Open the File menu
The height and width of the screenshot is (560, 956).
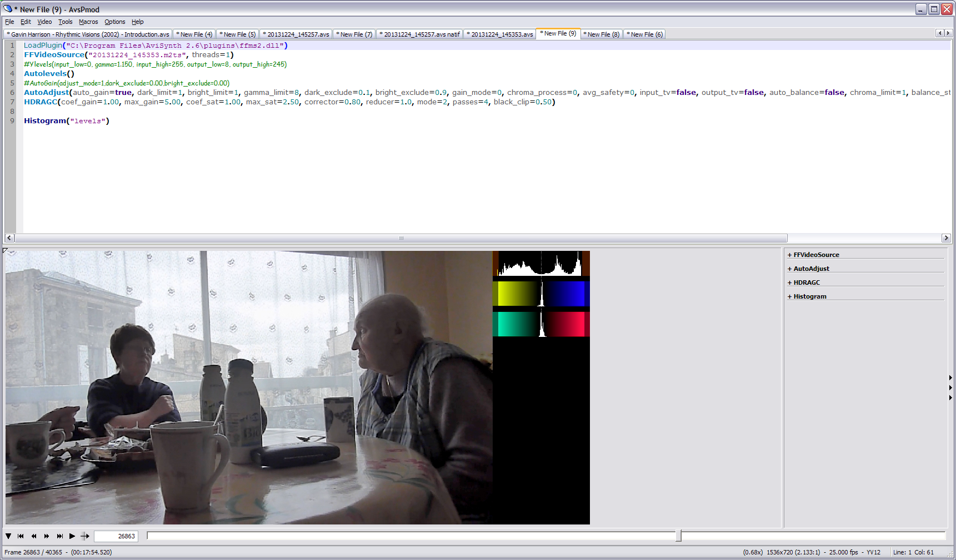click(x=9, y=22)
